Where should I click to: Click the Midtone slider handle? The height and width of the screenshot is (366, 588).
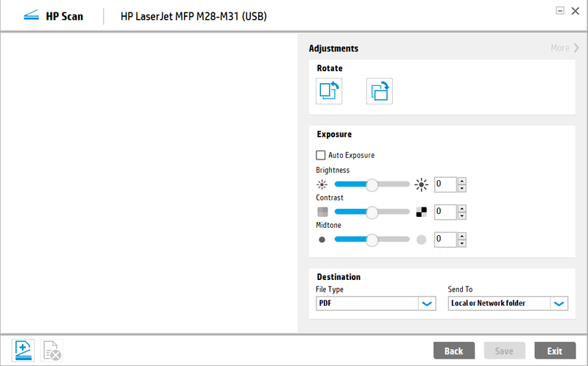click(x=372, y=240)
